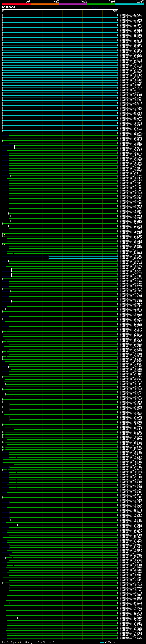Select hit label UniRef100_Q71EW8
146x644 pixels.
131,20
